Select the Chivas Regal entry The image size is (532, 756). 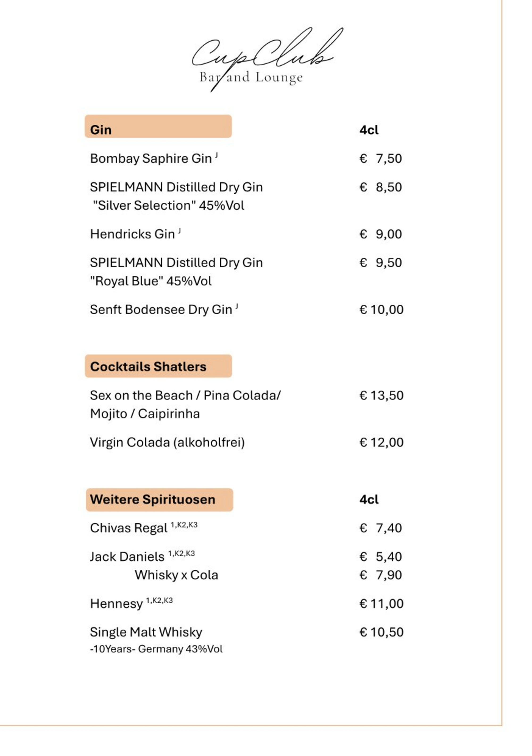144,528
